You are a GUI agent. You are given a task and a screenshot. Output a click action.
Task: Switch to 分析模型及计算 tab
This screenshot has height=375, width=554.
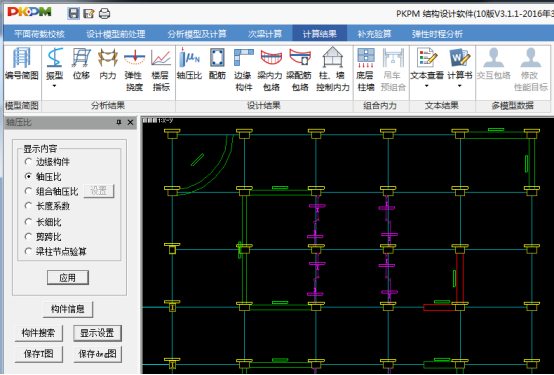coord(197,34)
